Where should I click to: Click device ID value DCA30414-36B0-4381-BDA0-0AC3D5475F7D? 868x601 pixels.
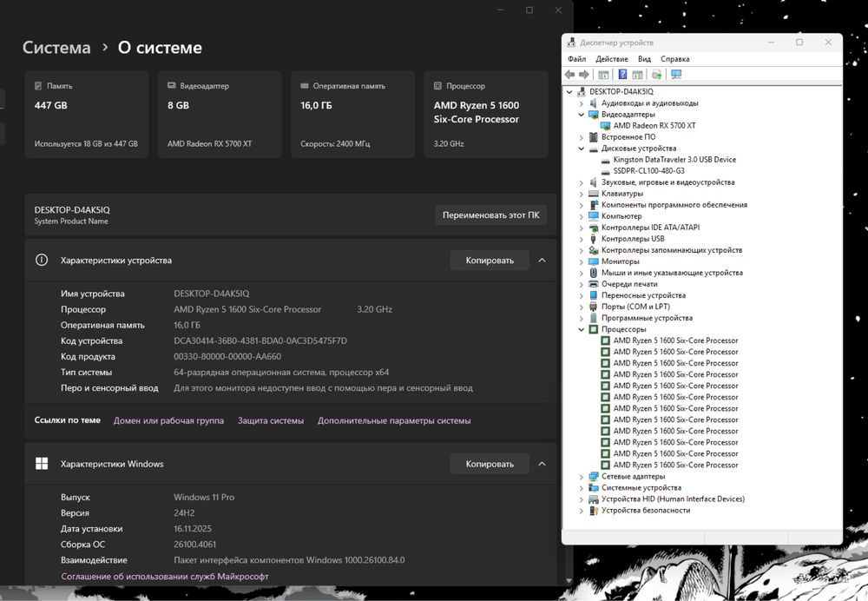click(260, 340)
